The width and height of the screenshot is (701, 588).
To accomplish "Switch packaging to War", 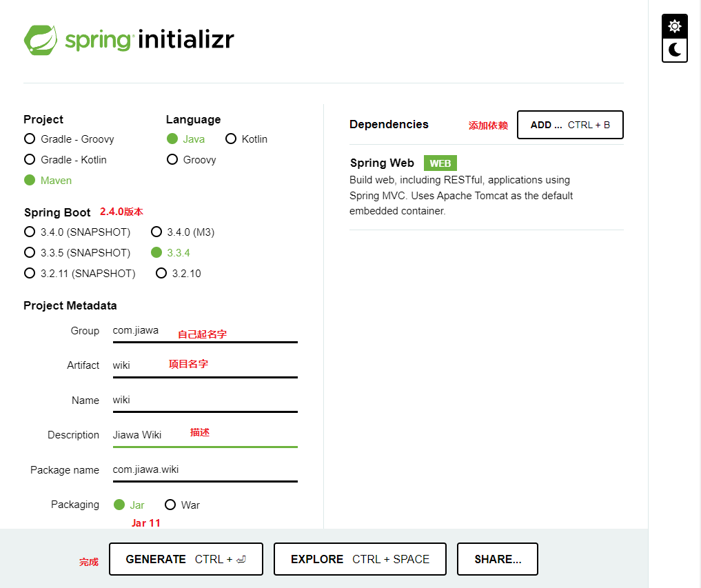I will (x=170, y=505).
